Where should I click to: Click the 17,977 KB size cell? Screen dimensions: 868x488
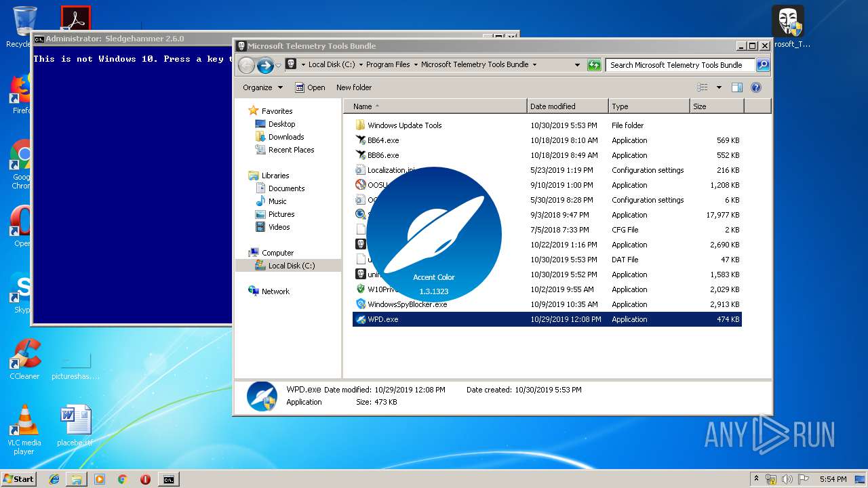724,215
